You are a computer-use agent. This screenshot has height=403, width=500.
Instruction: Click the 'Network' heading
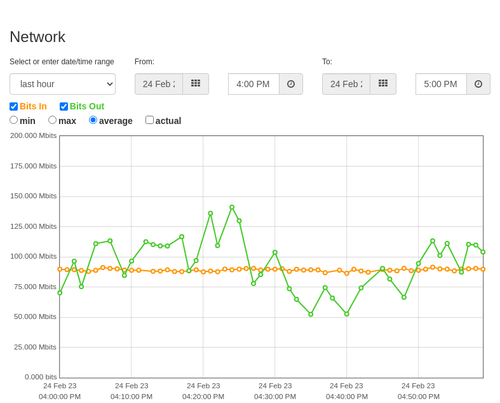[x=37, y=37]
